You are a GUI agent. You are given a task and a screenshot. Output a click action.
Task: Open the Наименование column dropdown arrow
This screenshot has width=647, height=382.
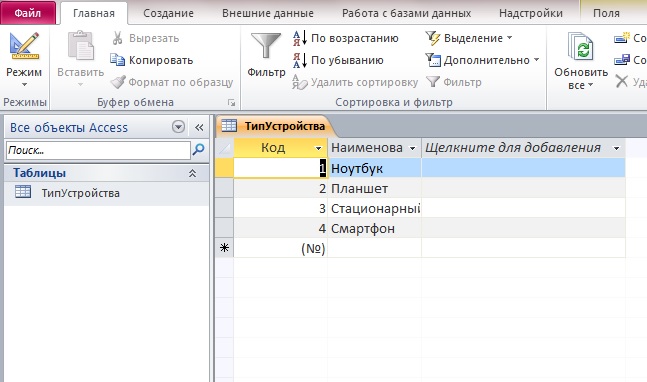pyautogui.click(x=412, y=148)
